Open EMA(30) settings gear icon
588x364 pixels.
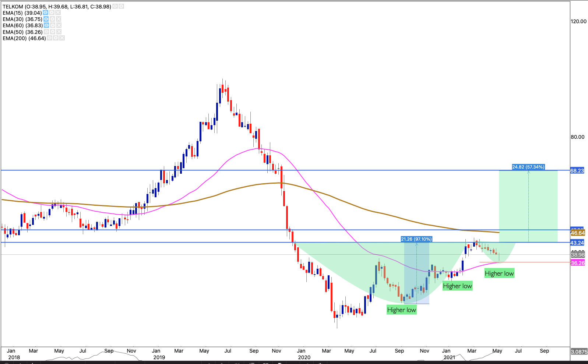click(x=52, y=19)
